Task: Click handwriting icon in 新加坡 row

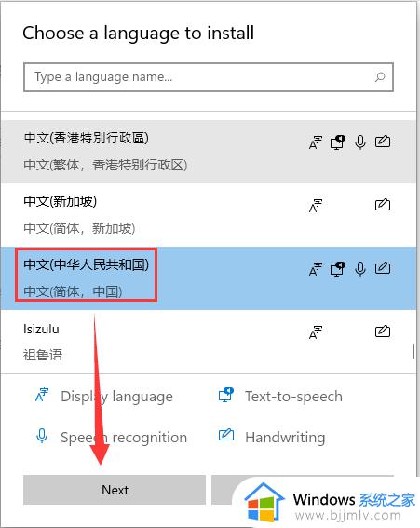Action: [383, 204]
